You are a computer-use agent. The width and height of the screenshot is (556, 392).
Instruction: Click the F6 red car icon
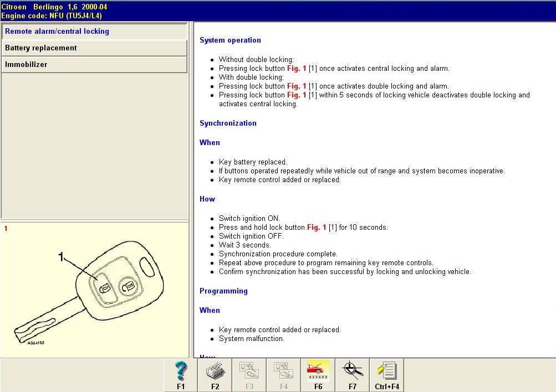coord(318,375)
